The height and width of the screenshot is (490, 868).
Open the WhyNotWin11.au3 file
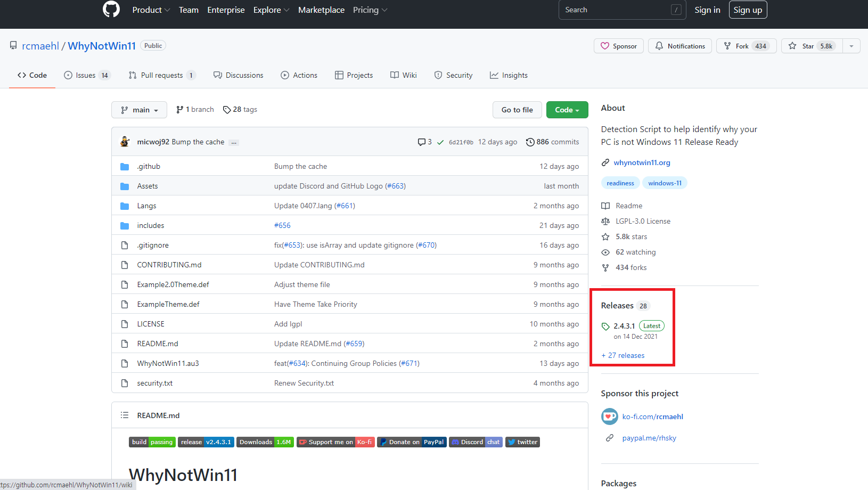[x=168, y=363]
